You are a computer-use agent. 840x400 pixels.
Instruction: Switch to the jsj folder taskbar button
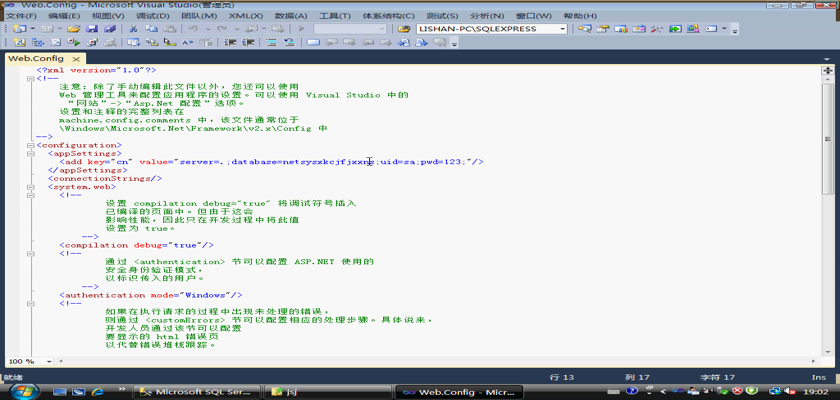pyautogui.click(x=328, y=392)
